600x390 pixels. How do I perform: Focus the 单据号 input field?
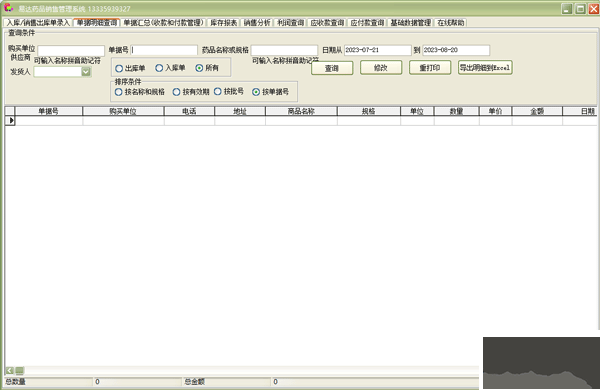point(164,50)
